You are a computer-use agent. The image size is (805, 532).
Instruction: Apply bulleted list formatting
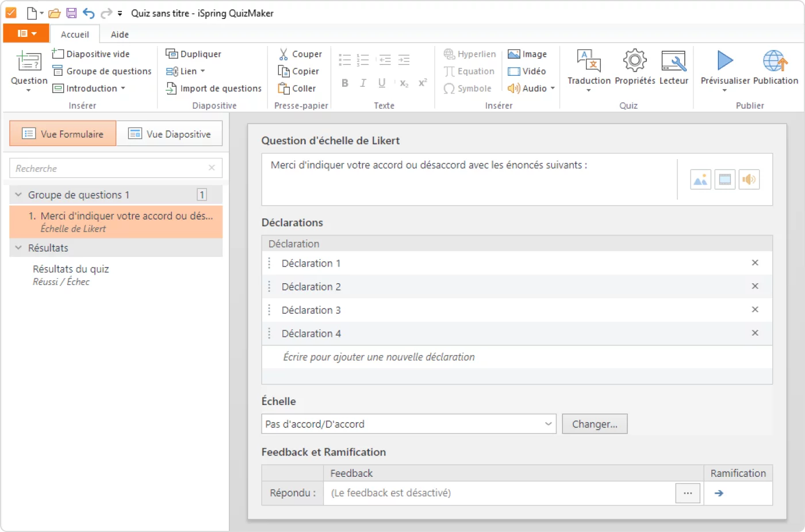[344, 60]
